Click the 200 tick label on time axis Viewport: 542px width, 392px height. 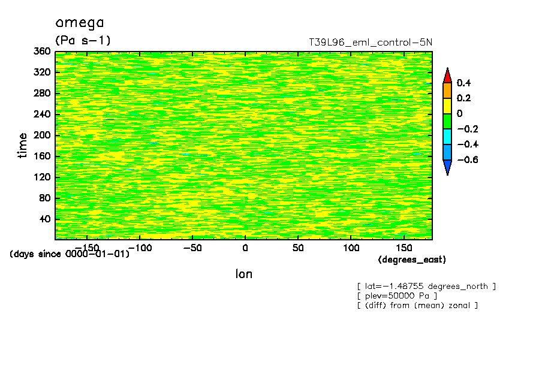pyautogui.click(x=42, y=135)
